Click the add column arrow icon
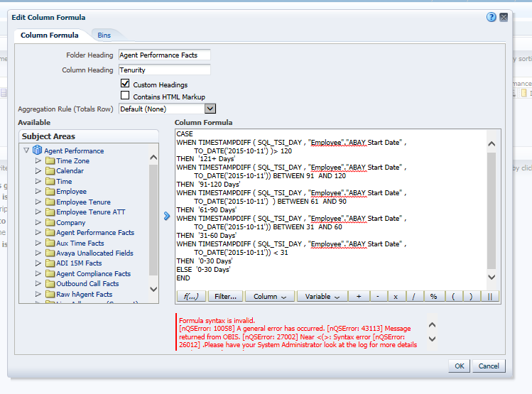The image size is (532, 394). (166, 216)
